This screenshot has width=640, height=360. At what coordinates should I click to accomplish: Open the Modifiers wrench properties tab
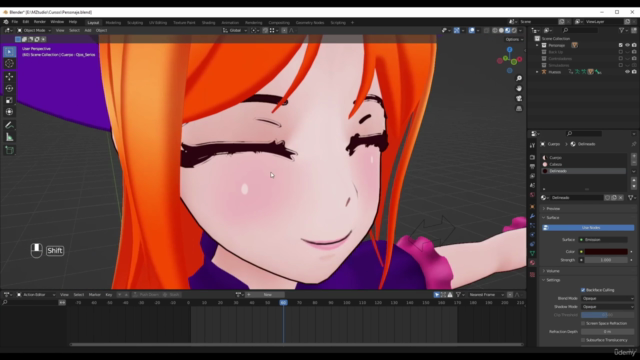[532, 216]
